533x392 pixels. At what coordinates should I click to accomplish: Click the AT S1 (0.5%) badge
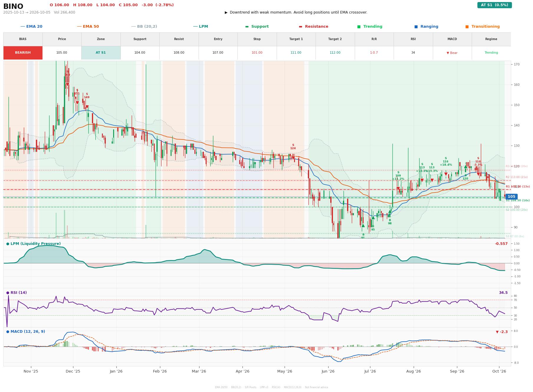[x=494, y=5]
